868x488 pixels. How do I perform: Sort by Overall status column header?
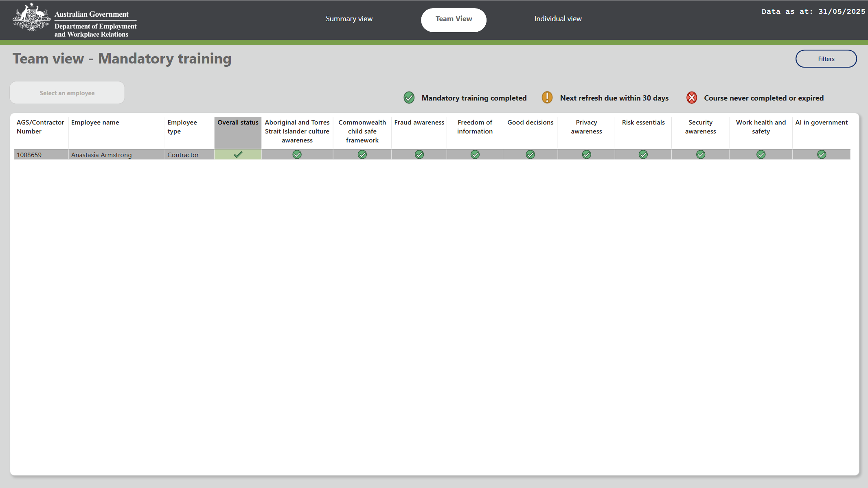(238, 123)
